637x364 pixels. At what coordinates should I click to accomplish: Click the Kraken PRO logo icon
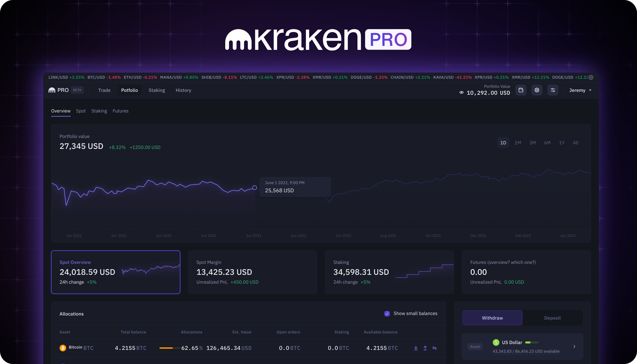click(52, 90)
